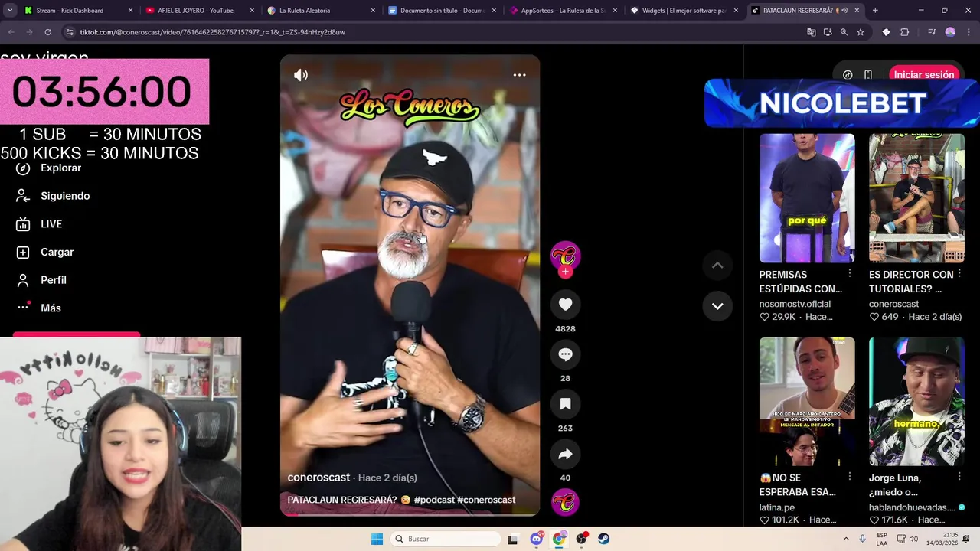980x551 pixels.
Task: Open hablandohuevadas profile link
Action: 912,507
